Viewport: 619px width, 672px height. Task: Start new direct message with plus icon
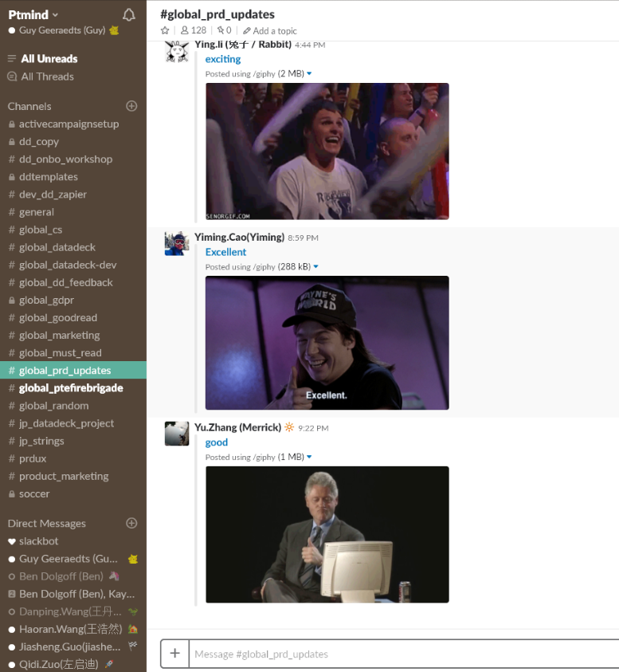click(131, 523)
